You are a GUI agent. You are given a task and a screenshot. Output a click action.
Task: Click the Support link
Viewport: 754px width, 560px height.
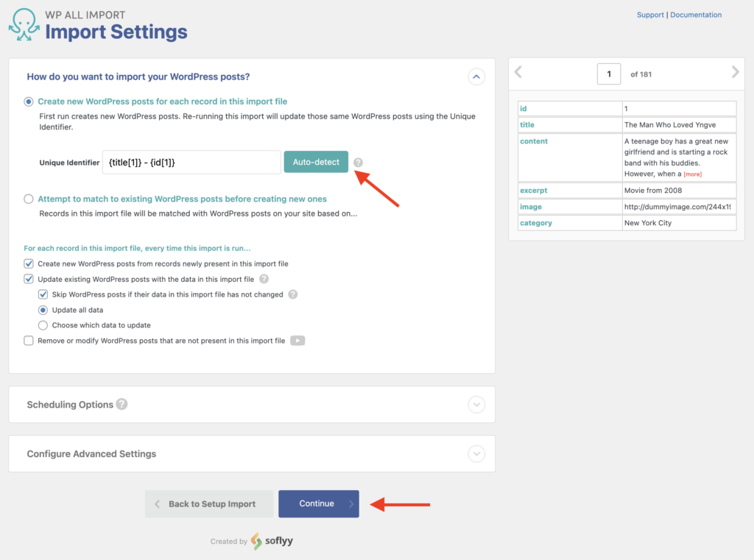pyautogui.click(x=650, y=15)
